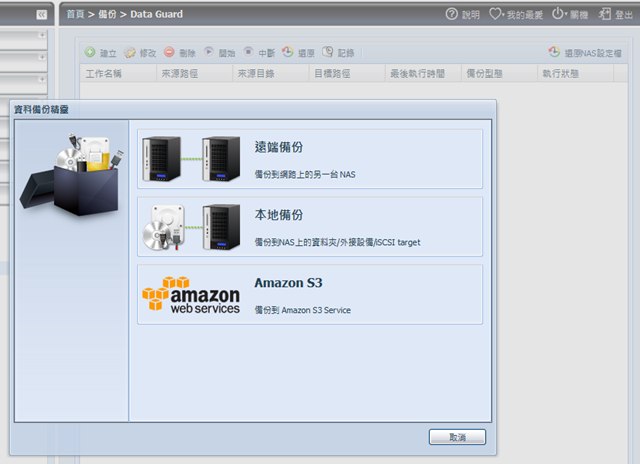
Task: Click the green 建立 (Create) icon
Action: pos(90,52)
